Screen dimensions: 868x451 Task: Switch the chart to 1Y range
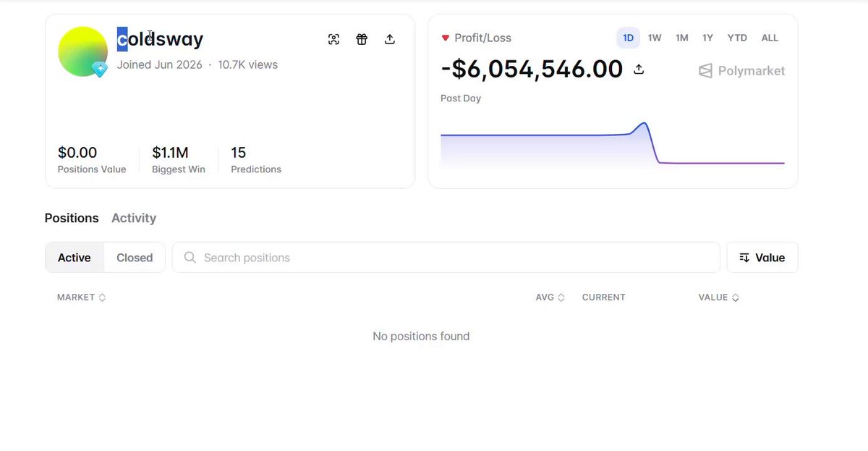click(x=707, y=38)
